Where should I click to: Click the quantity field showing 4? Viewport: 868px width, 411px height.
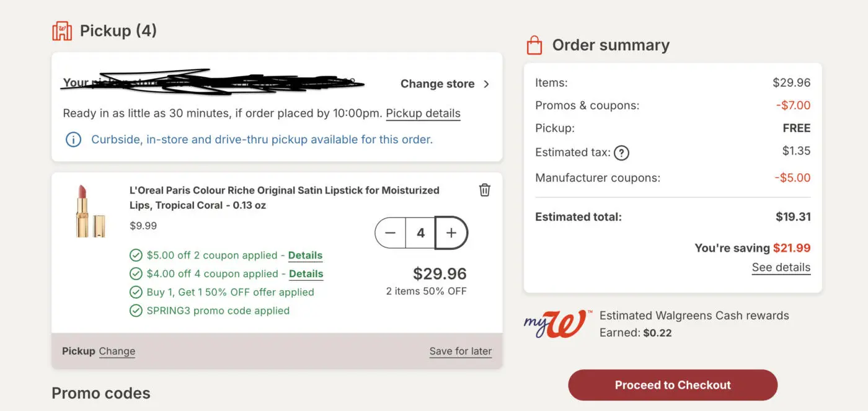pos(421,233)
